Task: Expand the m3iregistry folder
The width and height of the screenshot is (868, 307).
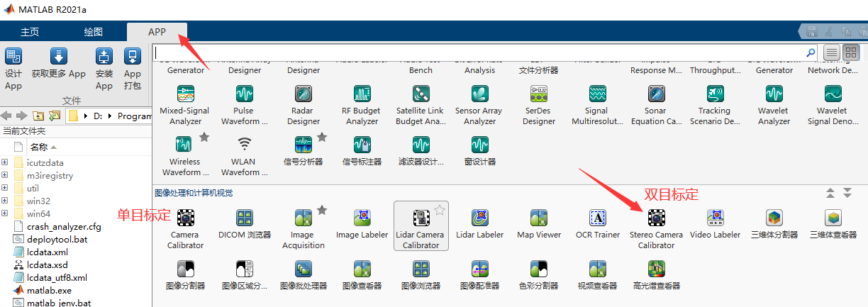Action: click(5, 175)
